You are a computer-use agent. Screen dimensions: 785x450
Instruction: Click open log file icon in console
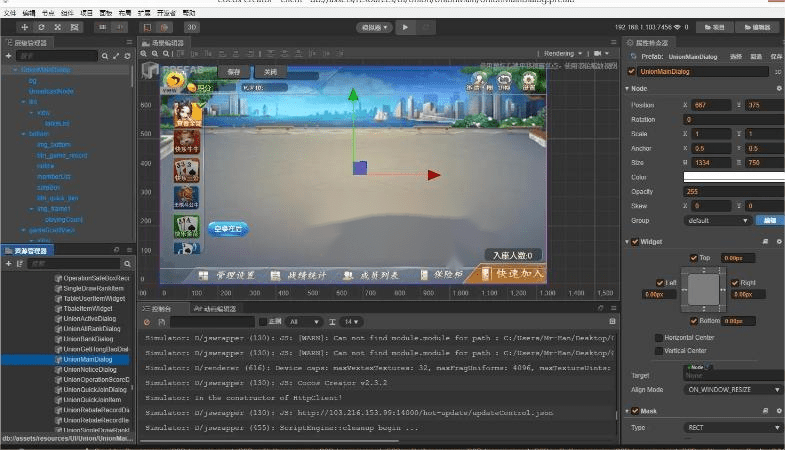coord(161,322)
